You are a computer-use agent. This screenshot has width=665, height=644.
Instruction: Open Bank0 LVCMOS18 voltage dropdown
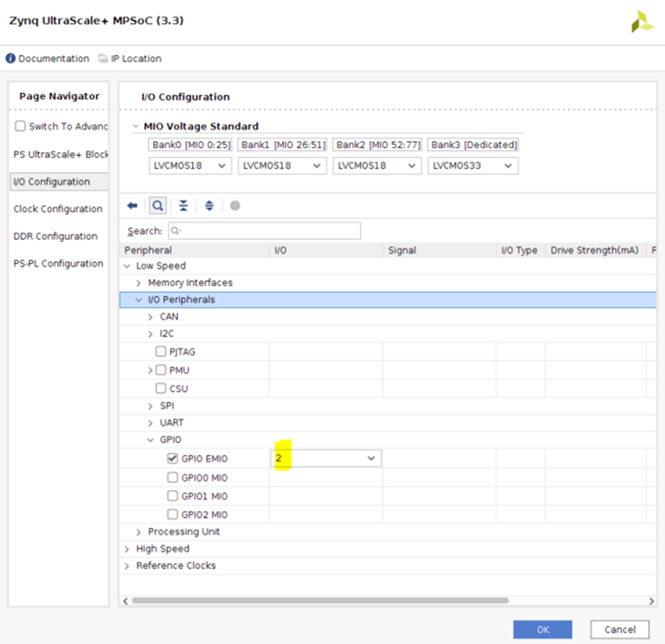point(190,166)
